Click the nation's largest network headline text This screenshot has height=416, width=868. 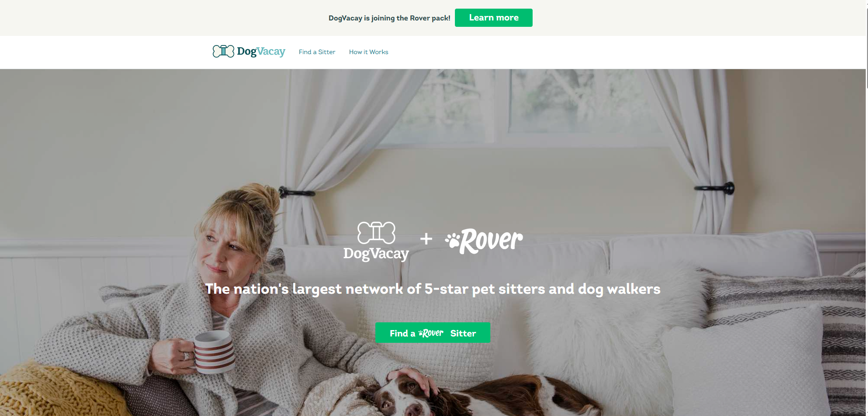[433, 289]
